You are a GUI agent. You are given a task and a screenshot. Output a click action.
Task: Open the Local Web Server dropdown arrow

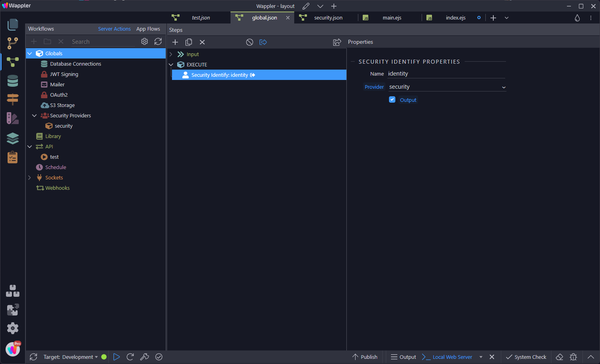(x=481, y=357)
